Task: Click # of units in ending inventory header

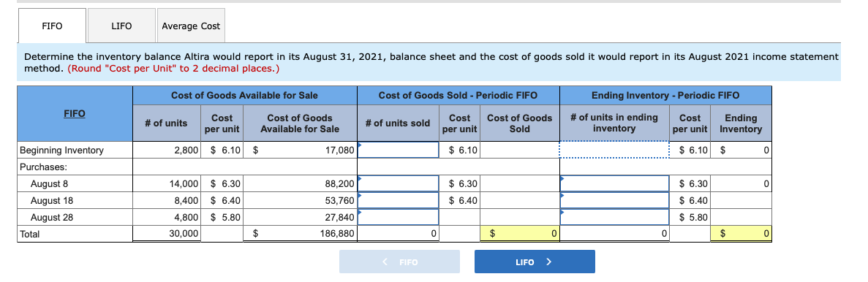Action: 614,123
